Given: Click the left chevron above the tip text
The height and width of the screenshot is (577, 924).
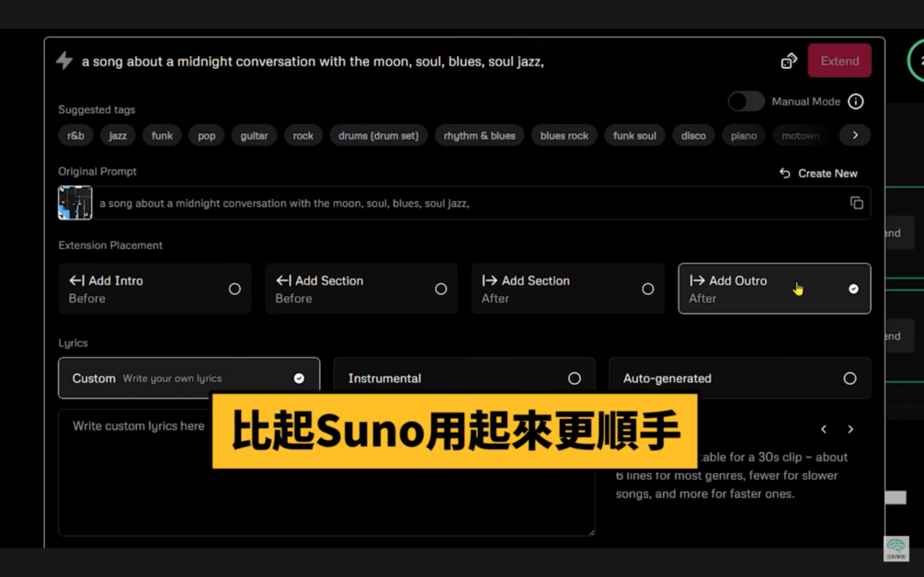Looking at the screenshot, I should pyautogui.click(x=823, y=428).
